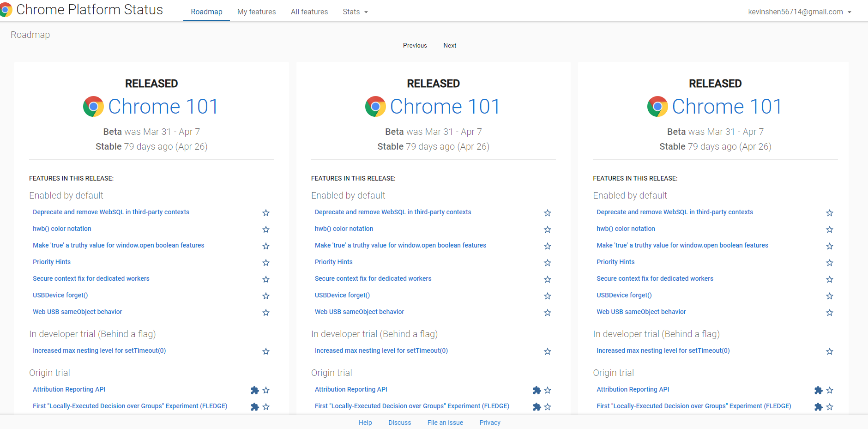Click the star icon next to USBDevice forget(), middle column
This screenshot has width=868, height=429.
[x=548, y=296]
